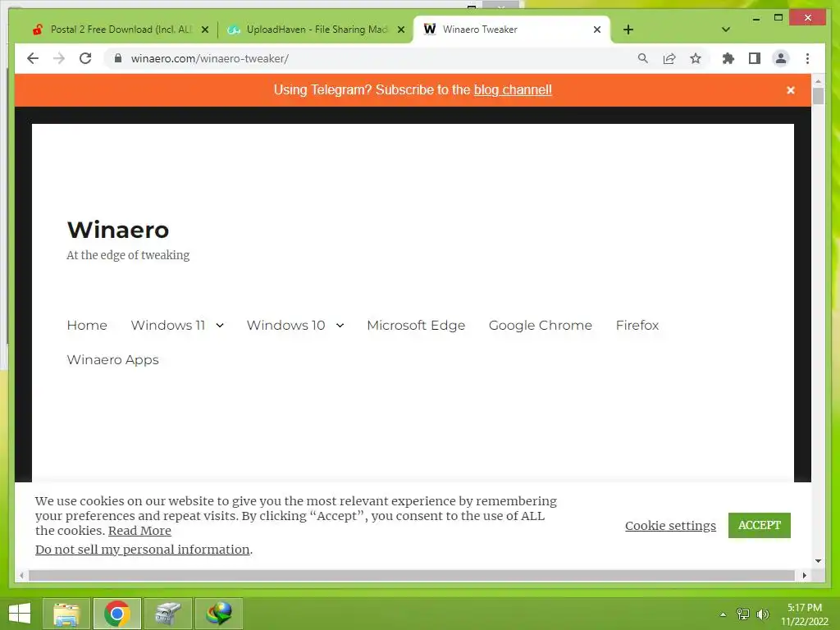Image resolution: width=840 pixels, height=630 pixels.
Task: Go back to the previous page
Action: [33, 58]
